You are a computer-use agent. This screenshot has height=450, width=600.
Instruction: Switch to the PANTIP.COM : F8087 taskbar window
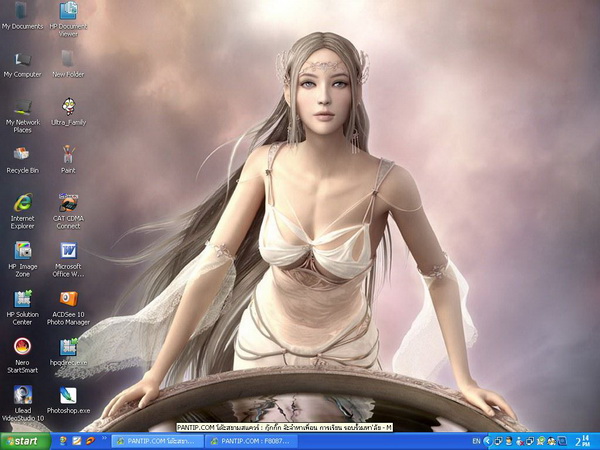251,441
